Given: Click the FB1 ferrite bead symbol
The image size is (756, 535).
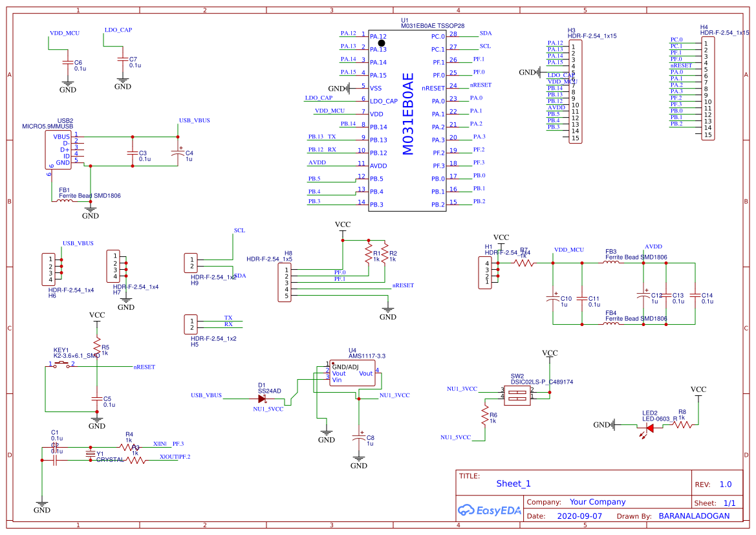Looking at the screenshot, I should coord(65,201).
